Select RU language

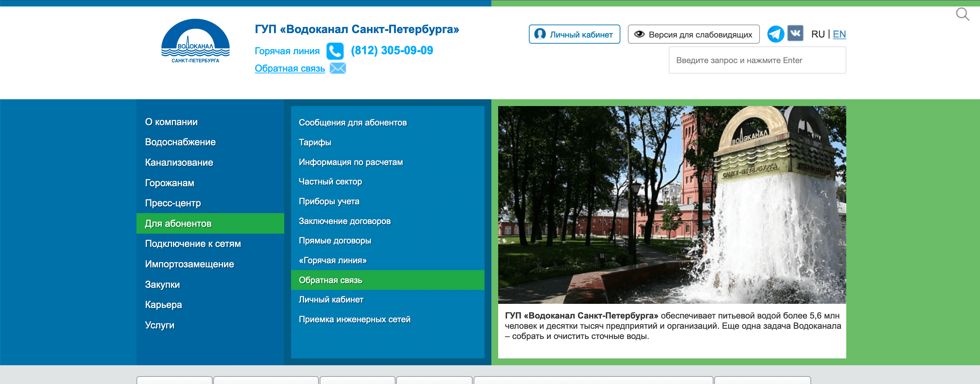pos(818,34)
